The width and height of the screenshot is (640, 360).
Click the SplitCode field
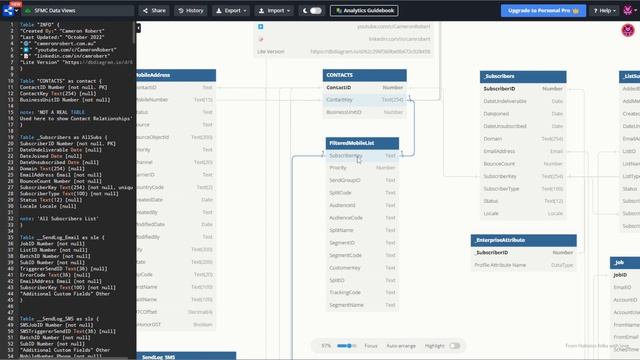click(x=362, y=193)
